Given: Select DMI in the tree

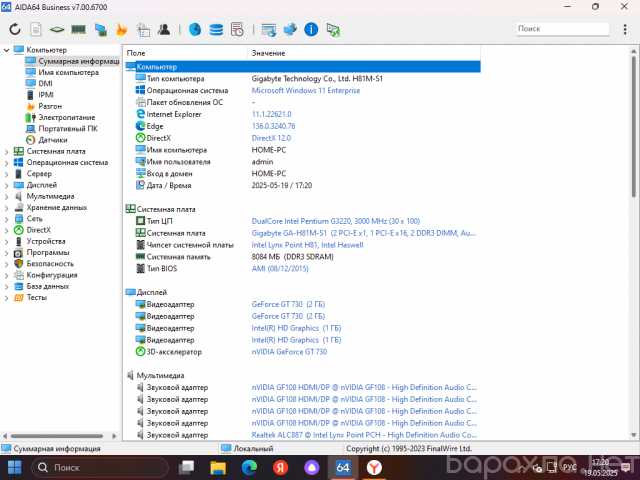Looking at the screenshot, I should point(45,83).
